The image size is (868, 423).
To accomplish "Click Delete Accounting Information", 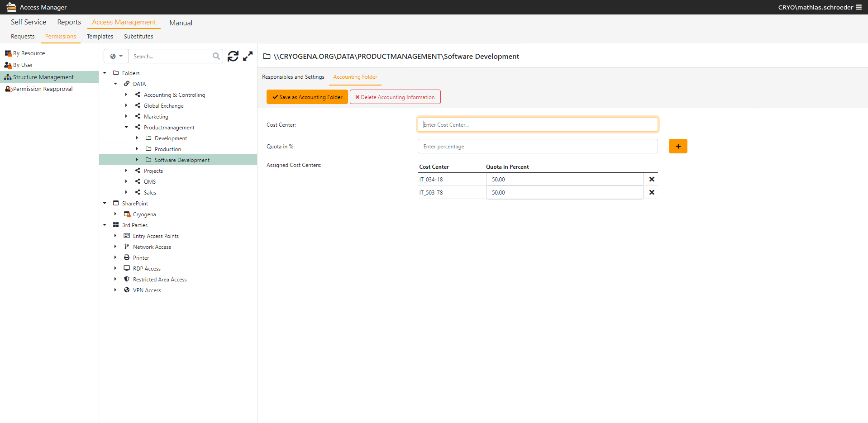I will click(x=395, y=97).
